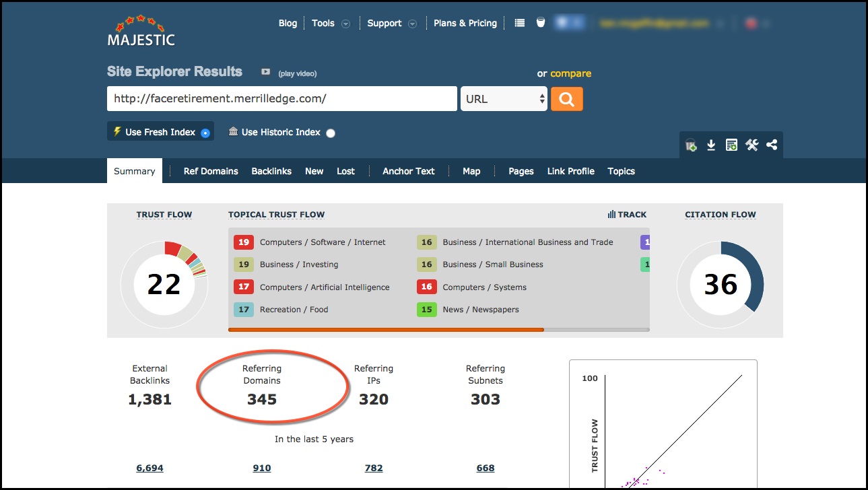This screenshot has height=490, width=868.
Task: Click the Majestic logo
Action: tap(141, 30)
